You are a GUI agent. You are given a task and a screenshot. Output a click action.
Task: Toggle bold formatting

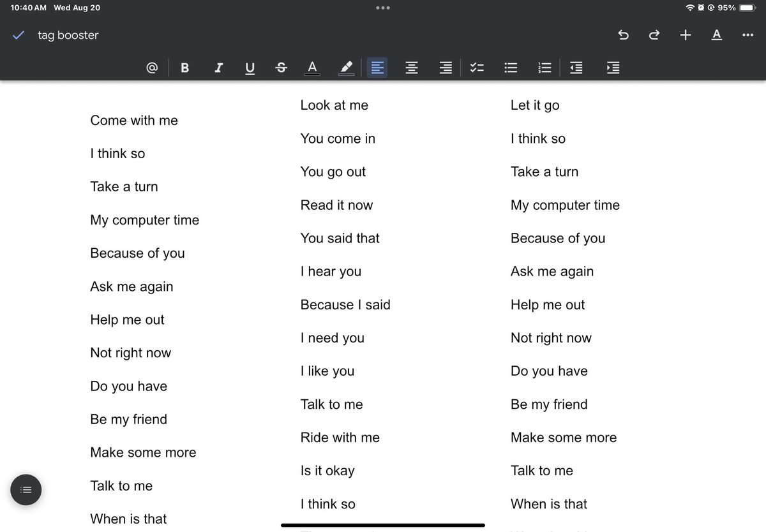tap(185, 68)
